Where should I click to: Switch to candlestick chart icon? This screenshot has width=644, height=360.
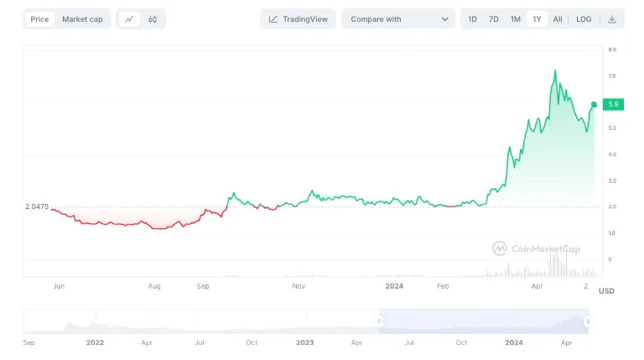click(x=153, y=19)
